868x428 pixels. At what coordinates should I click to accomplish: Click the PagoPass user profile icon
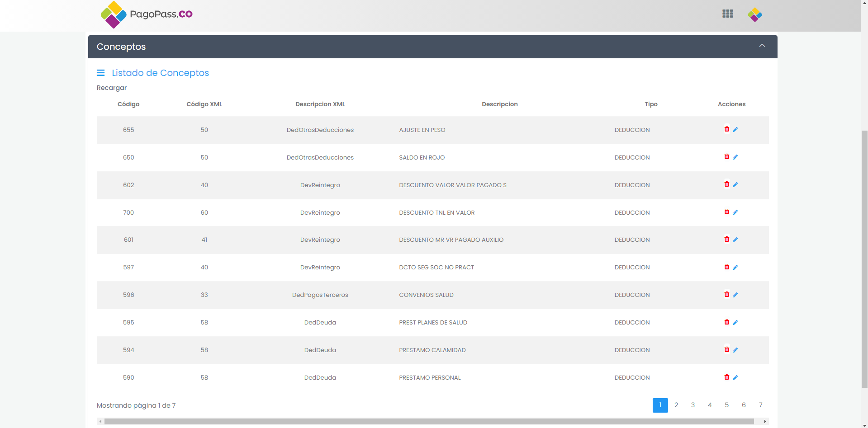tap(754, 15)
